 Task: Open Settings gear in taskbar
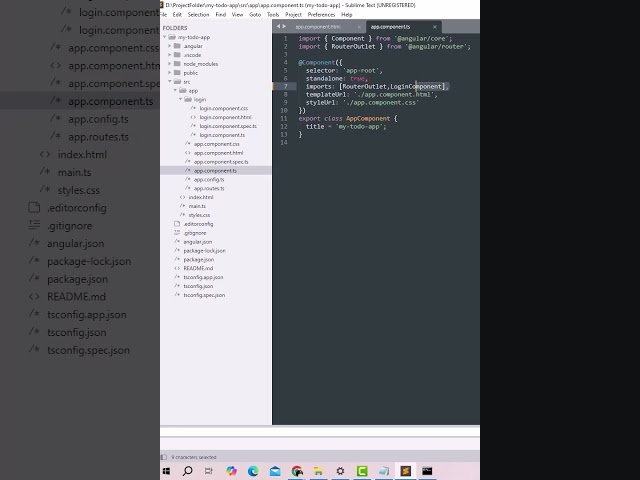tap(340, 471)
